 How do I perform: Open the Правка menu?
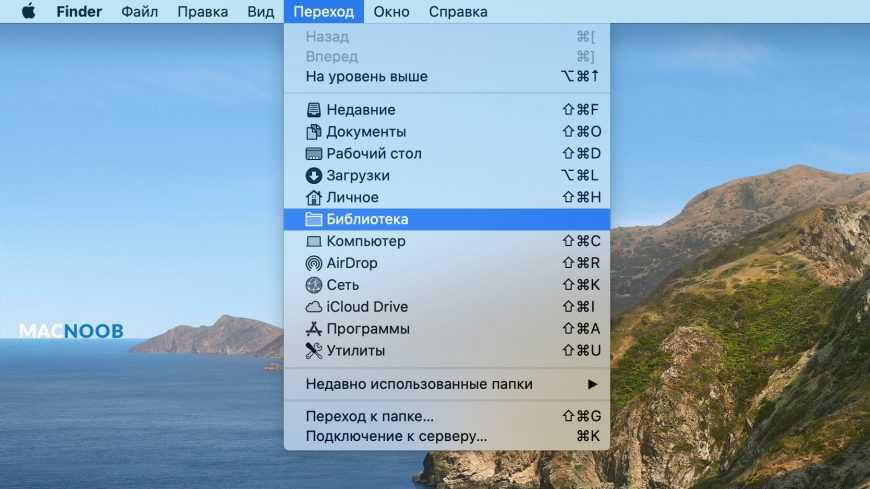203,12
